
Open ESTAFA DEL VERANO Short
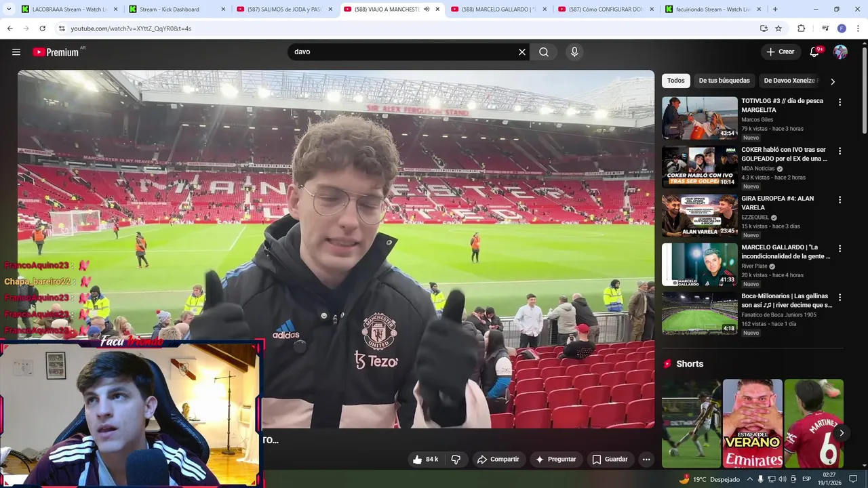point(753,424)
